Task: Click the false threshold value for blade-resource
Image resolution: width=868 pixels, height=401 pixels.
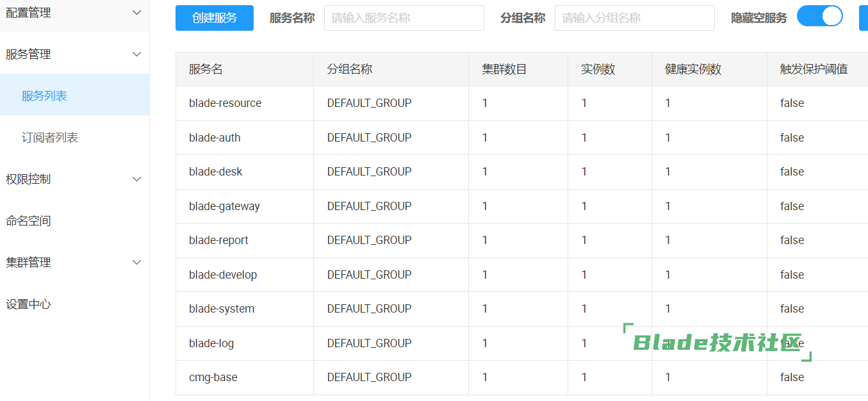Action: (792, 103)
